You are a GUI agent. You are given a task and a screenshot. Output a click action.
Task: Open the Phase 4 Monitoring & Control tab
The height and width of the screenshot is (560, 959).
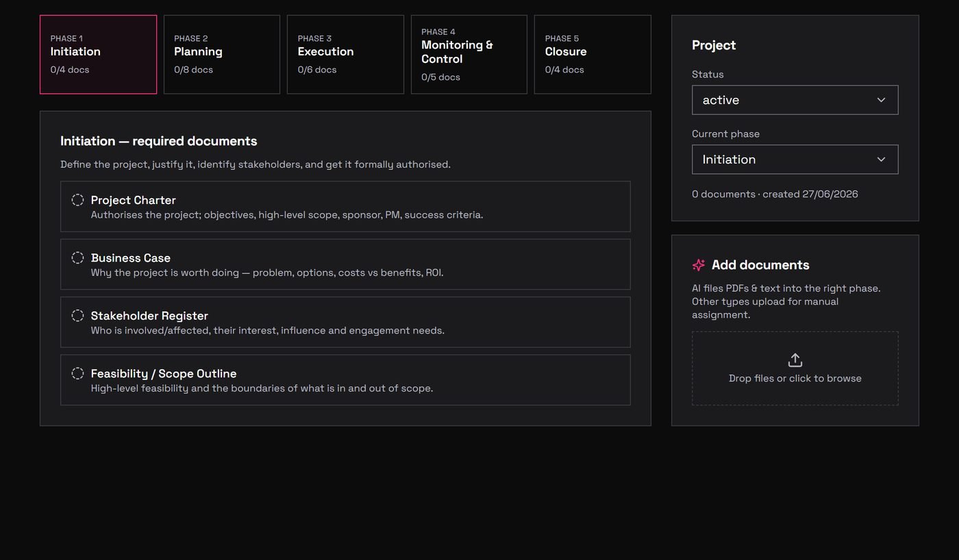click(x=469, y=54)
